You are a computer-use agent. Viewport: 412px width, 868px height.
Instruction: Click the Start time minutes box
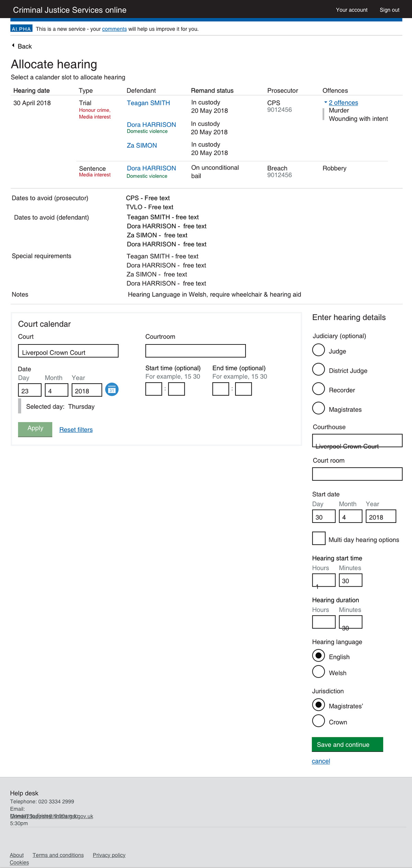[x=176, y=389]
